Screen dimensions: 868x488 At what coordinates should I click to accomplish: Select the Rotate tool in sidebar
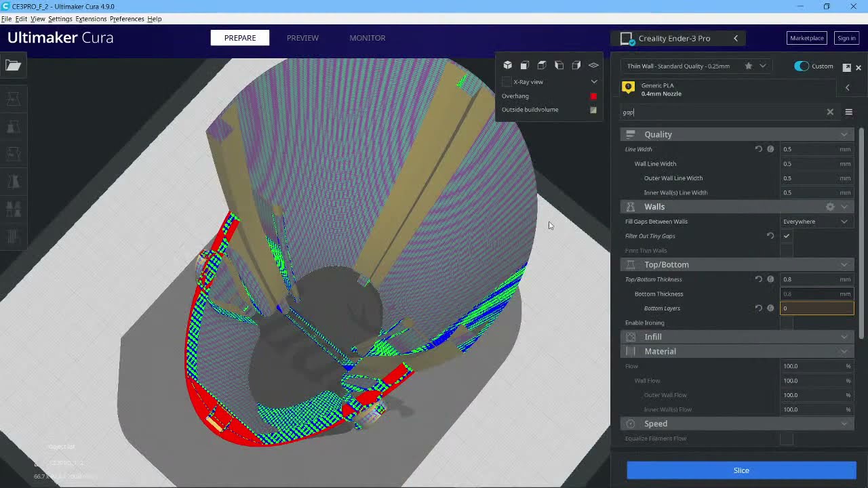(x=13, y=154)
